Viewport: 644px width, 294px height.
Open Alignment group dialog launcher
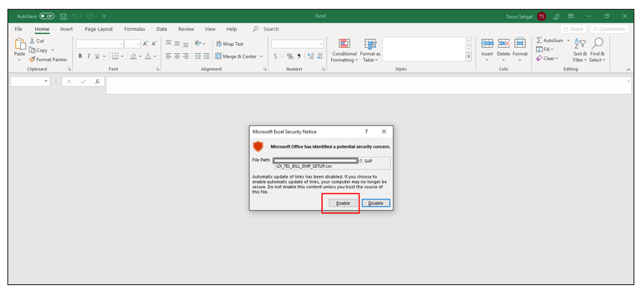[264, 70]
